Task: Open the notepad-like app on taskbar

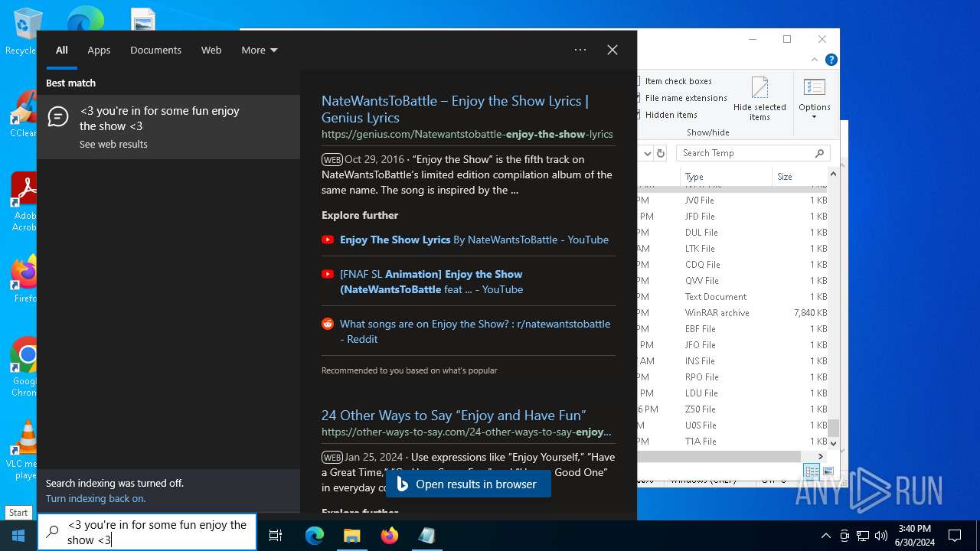Action: [x=426, y=536]
